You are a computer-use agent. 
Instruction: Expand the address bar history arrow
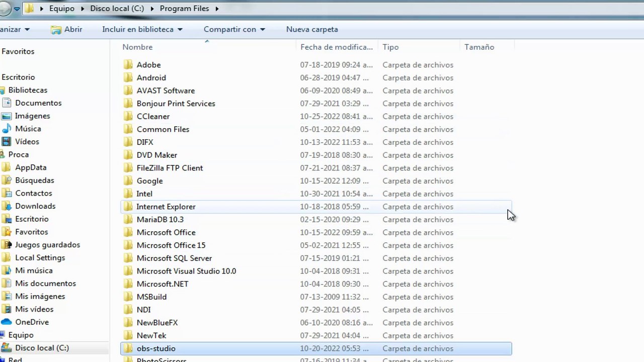pyautogui.click(x=17, y=9)
